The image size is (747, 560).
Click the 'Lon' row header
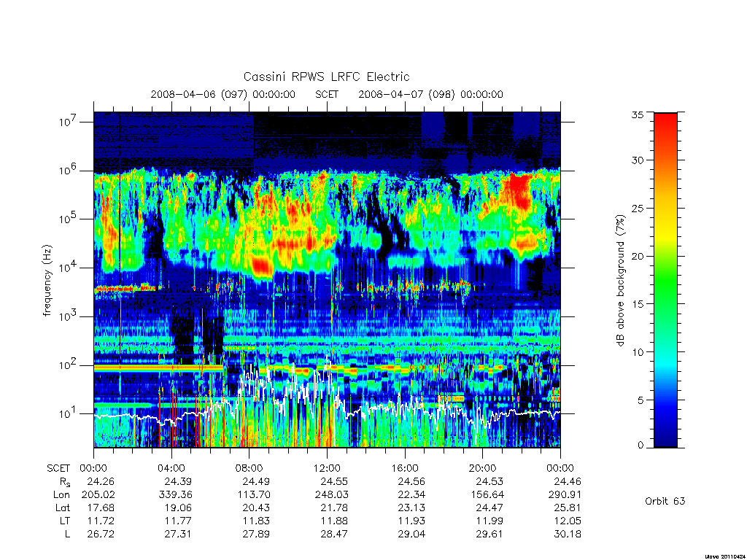(x=61, y=495)
